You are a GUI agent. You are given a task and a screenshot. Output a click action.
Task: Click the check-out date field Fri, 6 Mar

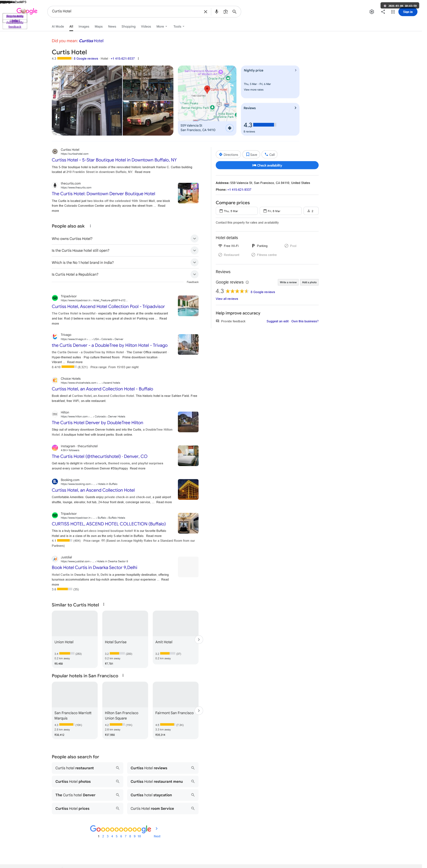(x=281, y=211)
